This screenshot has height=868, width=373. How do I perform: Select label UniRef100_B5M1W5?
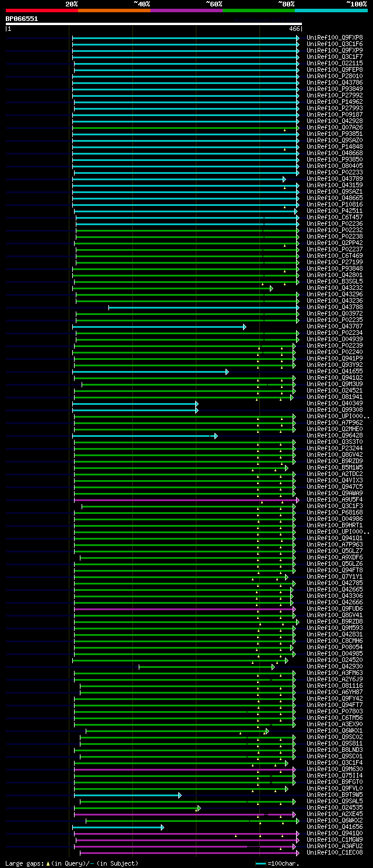pyautogui.click(x=335, y=467)
